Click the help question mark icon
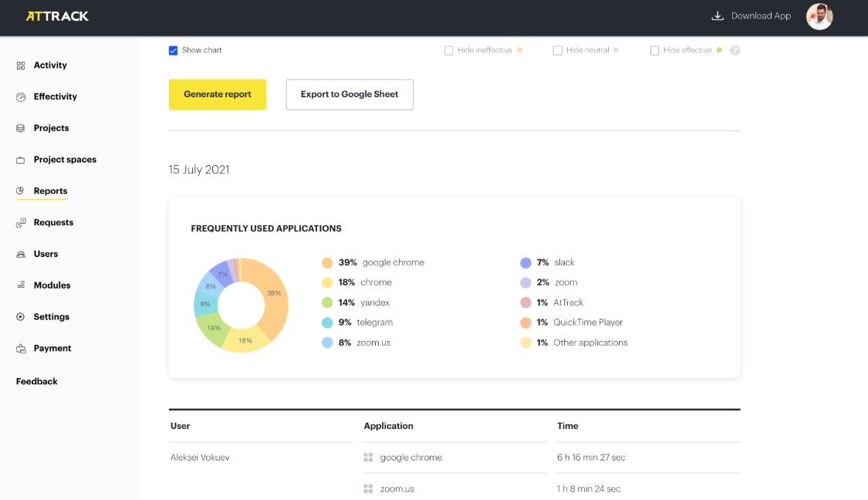 point(735,50)
